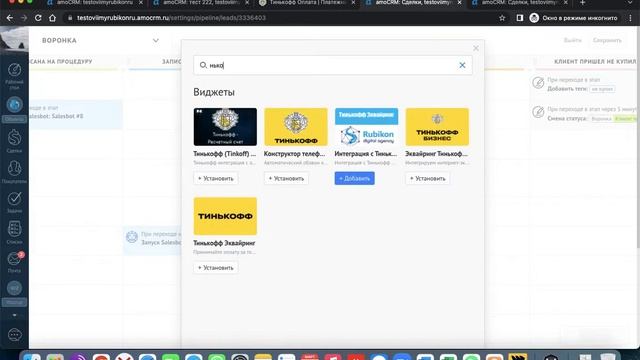Image resolution: width=640 pixels, height=360 pixels.
Task: Switch to the last amoCRM Сделки tab
Action: pyautogui.click(x=520, y=3)
